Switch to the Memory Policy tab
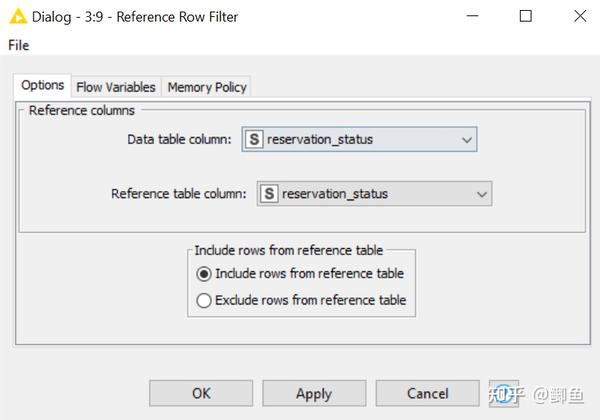The height and width of the screenshot is (420, 600). coord(207,87)
